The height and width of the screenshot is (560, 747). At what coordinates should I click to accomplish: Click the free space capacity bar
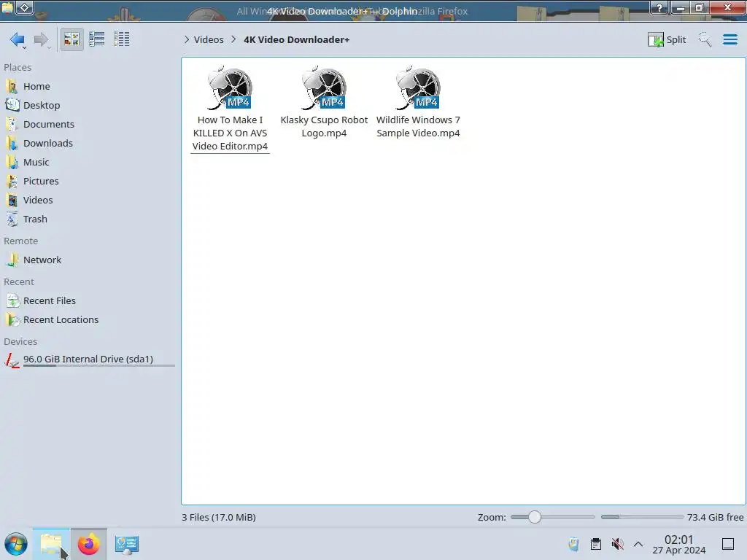[x=642, y=517]
